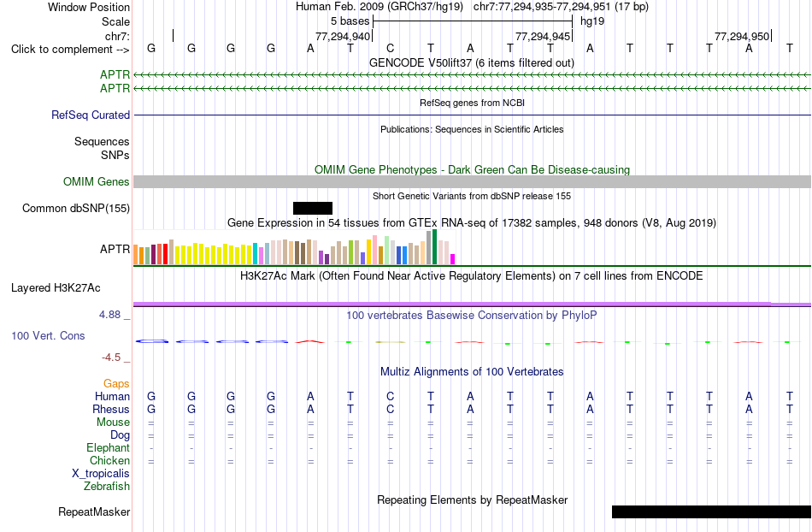Click the C base in the complement sequence row
This screenshot has width=812, height=532.
[391, 48]
